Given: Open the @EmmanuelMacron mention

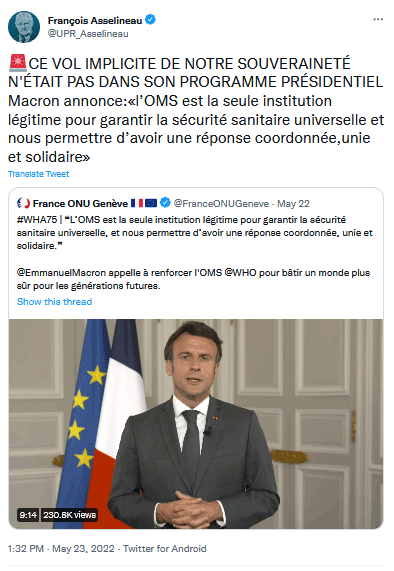Looking at the screenshot, I should click(61, 273).
